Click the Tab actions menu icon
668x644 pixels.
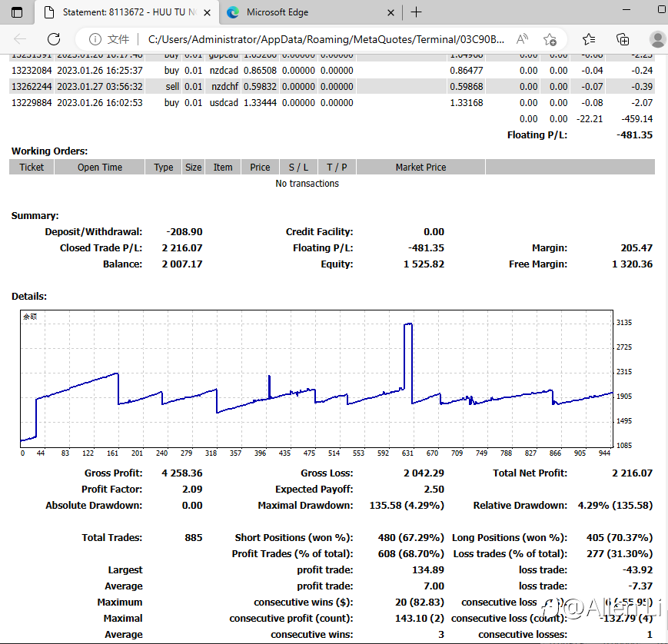(17, 12)
